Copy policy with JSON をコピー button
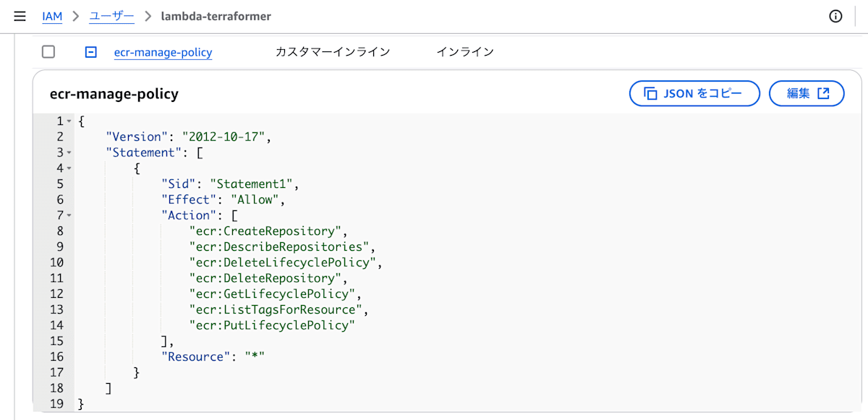868x420 pixels. click(694, 93)
